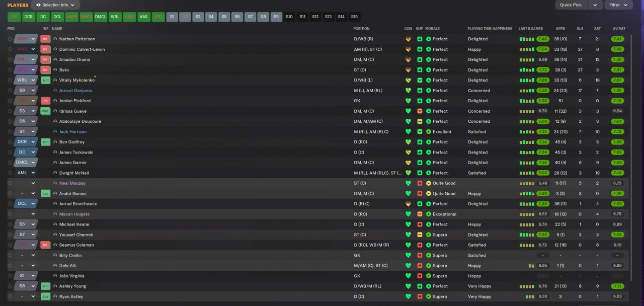Click Seamus Coleman's sharpness icon

tap(420, 245)
